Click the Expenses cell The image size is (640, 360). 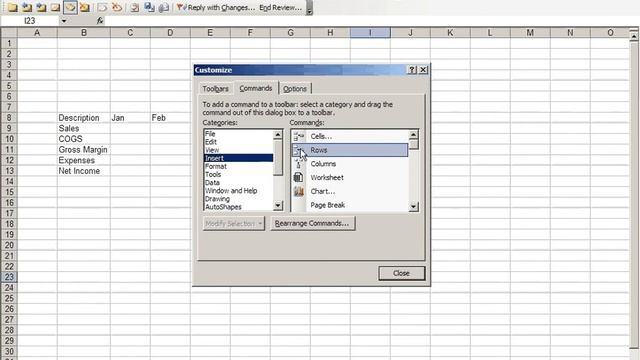(84, 160)
